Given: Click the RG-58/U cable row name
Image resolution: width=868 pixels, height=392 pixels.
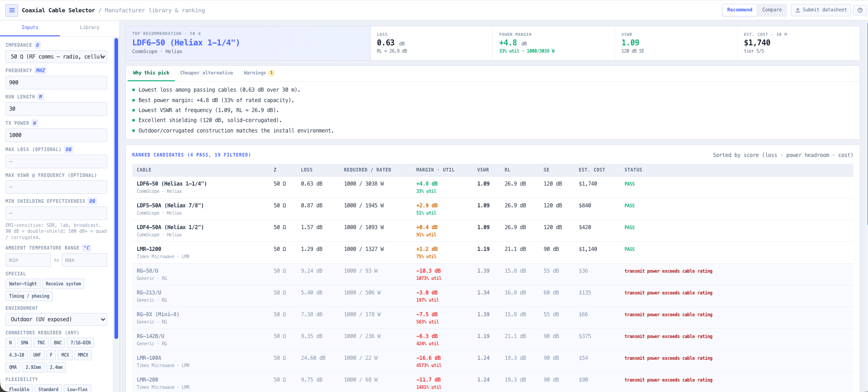Looking at the screenshot, I should pyautogui.click(x=148, y=271).
